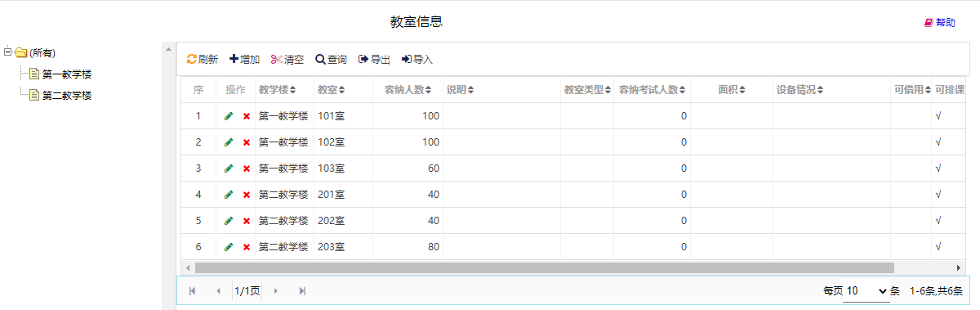980x310 pixels.
Task: Select the (所有) folder tree node
Action: click(x=42, y=53)
